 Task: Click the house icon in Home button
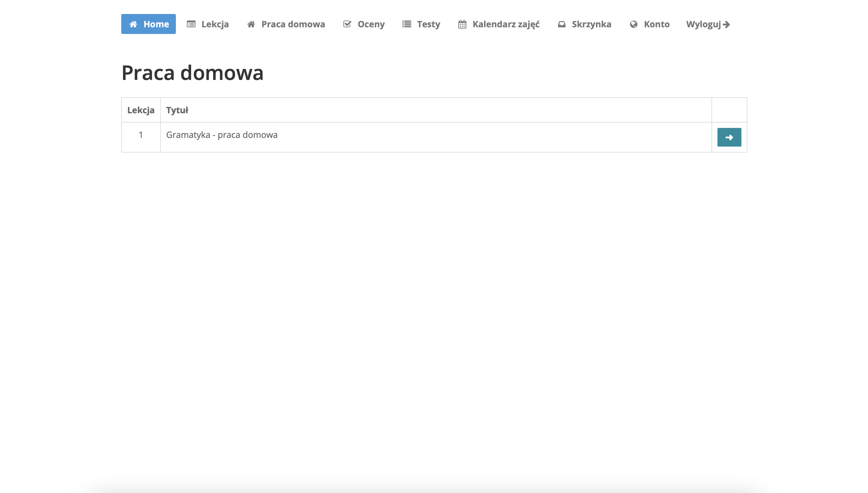133,24
